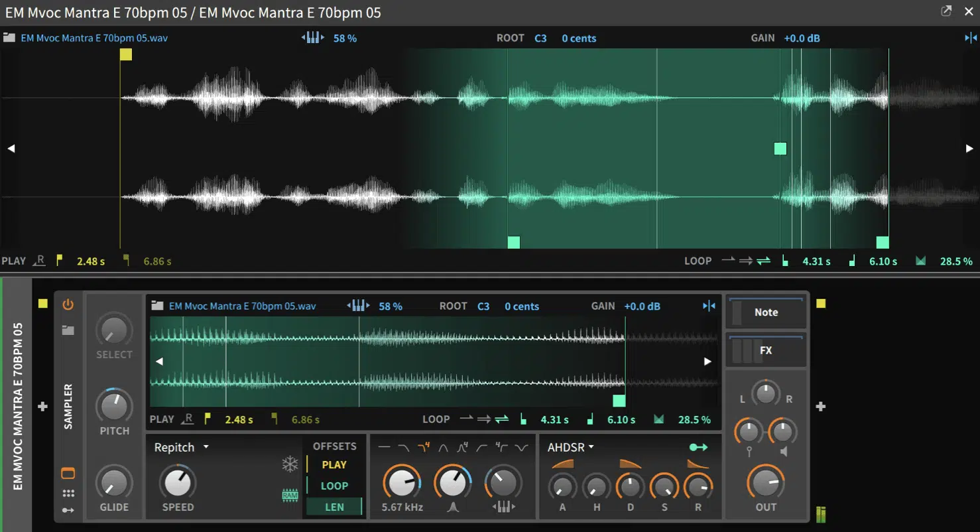The height and width of the screenshot is (532, 980).
Task: Click the +0.0 dB gain value in expanded editor
Action: click(x=802, y=38)
